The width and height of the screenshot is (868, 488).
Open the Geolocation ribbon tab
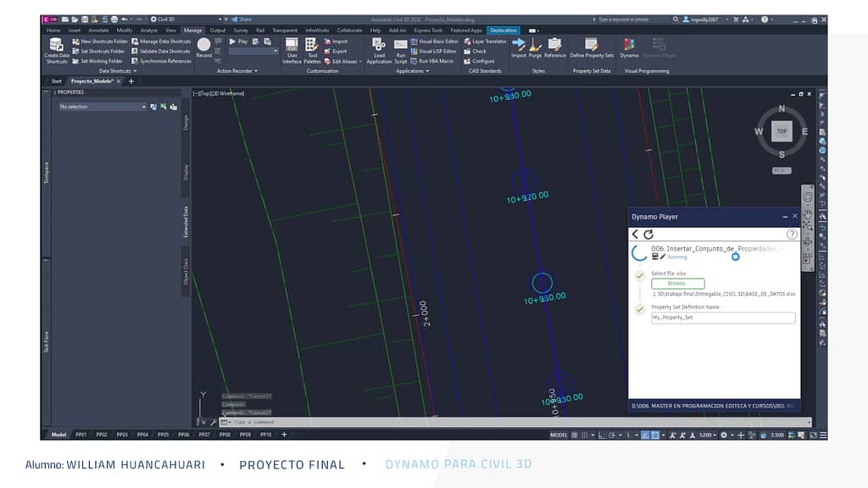(x=504, y=30)
